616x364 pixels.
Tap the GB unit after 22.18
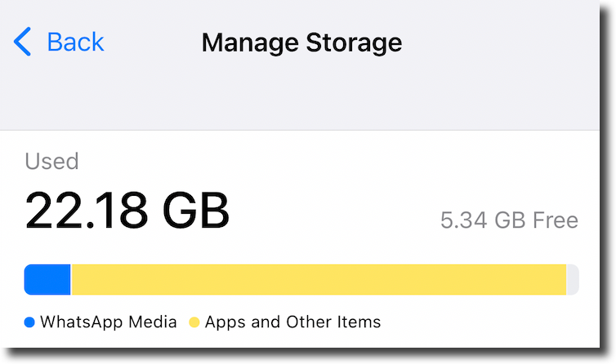[x=194, y=209]
